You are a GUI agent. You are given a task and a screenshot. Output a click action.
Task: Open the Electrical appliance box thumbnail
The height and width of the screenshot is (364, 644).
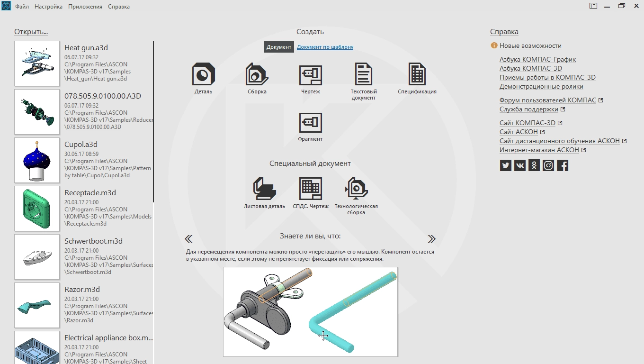point(37,347)
